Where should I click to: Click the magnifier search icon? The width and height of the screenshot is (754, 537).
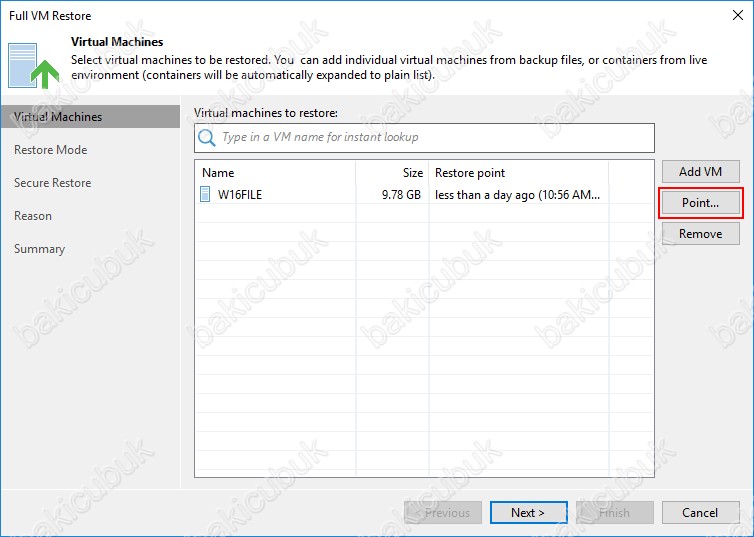207,137
